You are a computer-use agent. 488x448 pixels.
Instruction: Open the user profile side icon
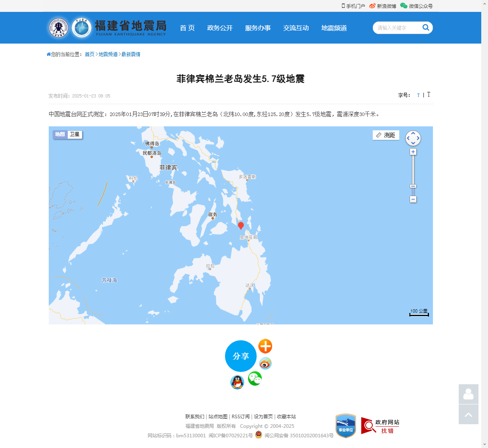[469, 394]
